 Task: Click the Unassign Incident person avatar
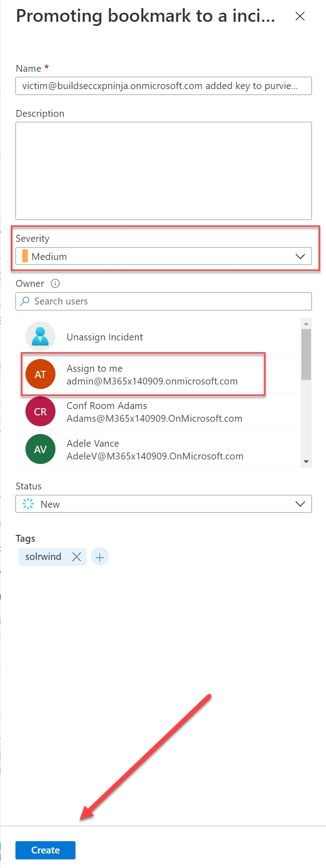(x=40, y=337)
